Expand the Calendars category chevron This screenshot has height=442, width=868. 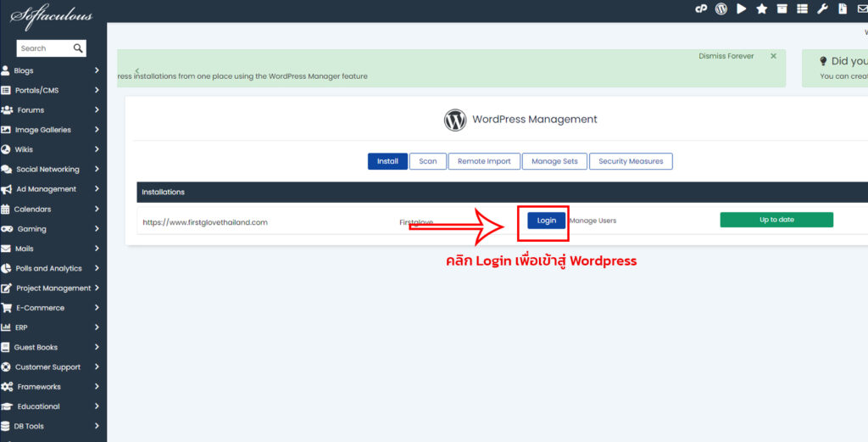click(x=97, y=209)
